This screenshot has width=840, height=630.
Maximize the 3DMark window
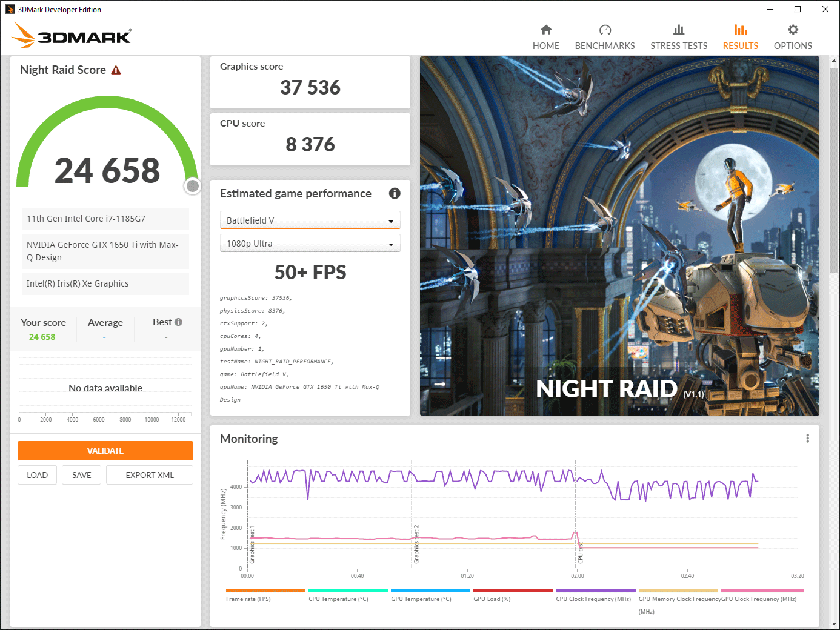pyautogui.click(x=798, y=9)
